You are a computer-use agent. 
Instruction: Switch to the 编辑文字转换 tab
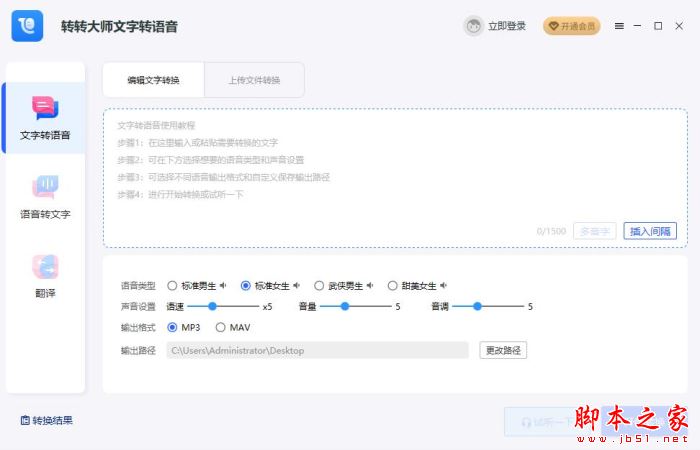coord(154,80)
